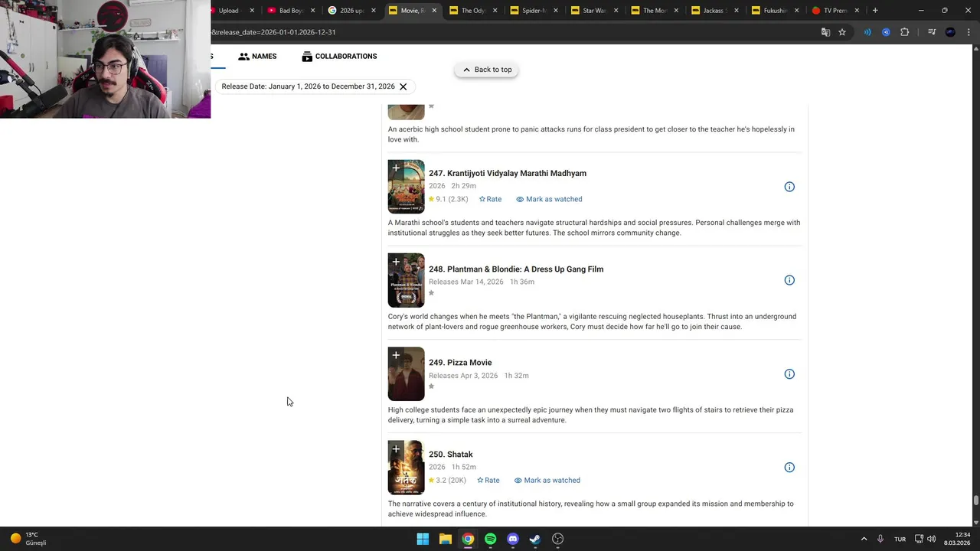Open a new browser tab
This screenshot has width=980, height=551.
click(875, 11)
